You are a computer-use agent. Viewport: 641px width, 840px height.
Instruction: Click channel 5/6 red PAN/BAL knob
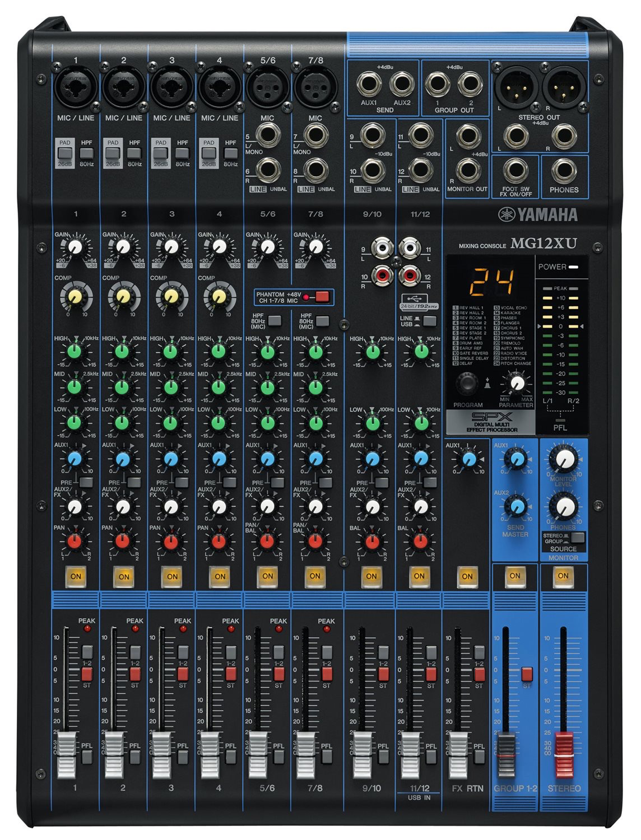(x=267, y=542)
